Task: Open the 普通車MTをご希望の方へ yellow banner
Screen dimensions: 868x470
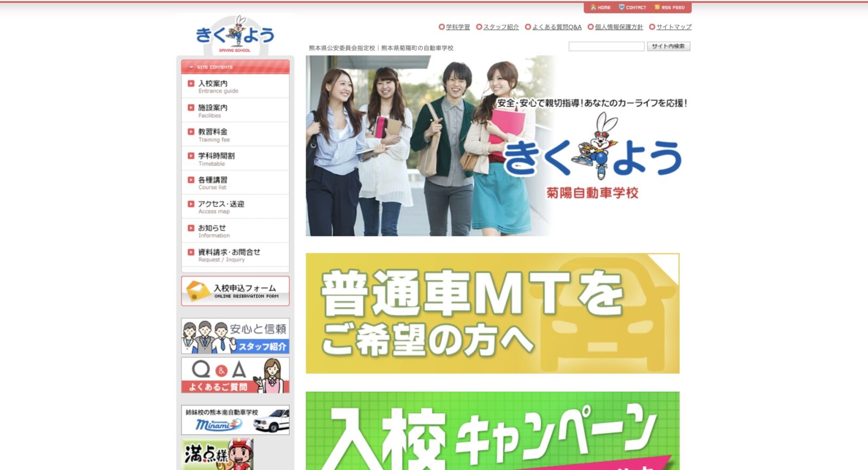Action: coord(493,313)
